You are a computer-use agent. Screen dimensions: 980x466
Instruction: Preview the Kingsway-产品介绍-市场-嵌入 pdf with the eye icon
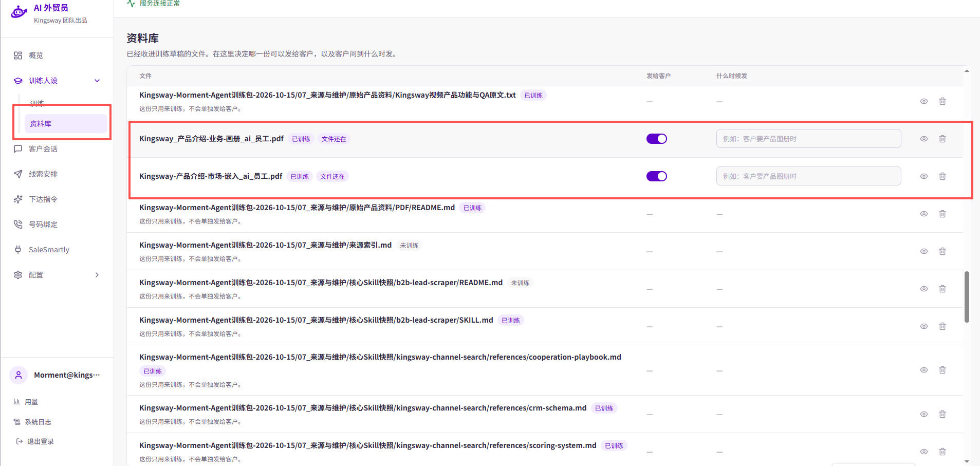point(923,176)
